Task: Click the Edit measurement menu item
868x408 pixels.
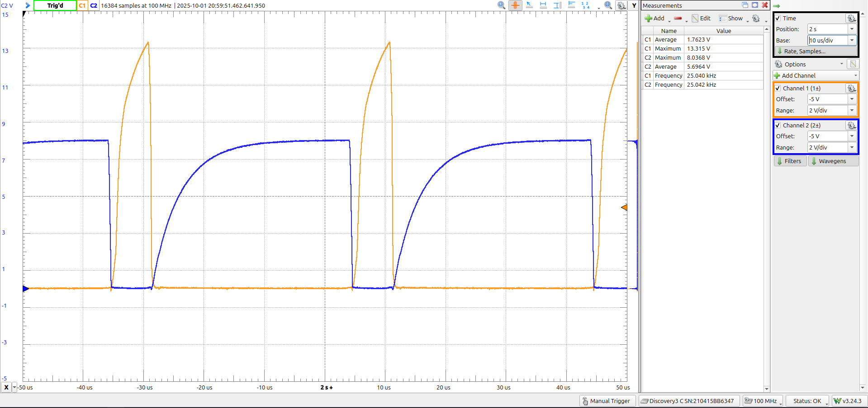Action: click(702, 18)
